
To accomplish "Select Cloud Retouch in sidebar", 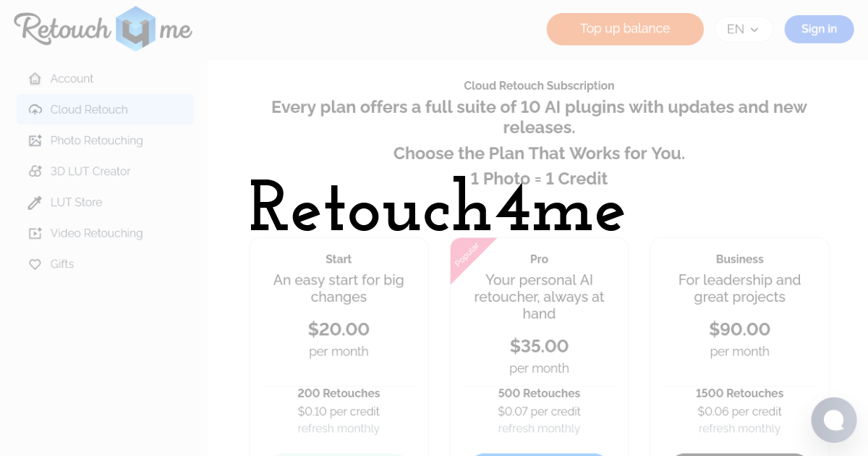I will (89, 110).
